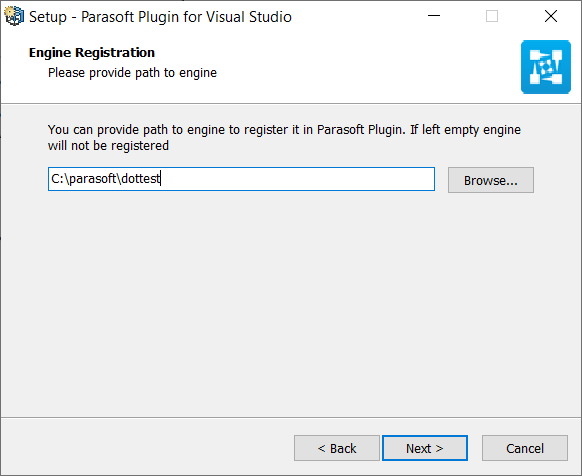The height and width of the screenshot is (476, 582).
Task: Click the 'Please provide path to engine' subtitle
Action: 132,73
